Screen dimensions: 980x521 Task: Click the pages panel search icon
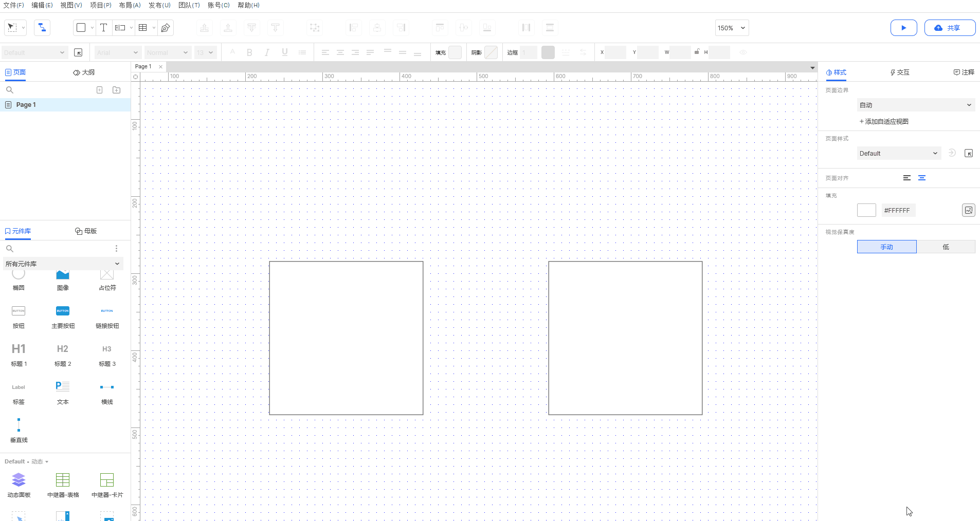9,90
